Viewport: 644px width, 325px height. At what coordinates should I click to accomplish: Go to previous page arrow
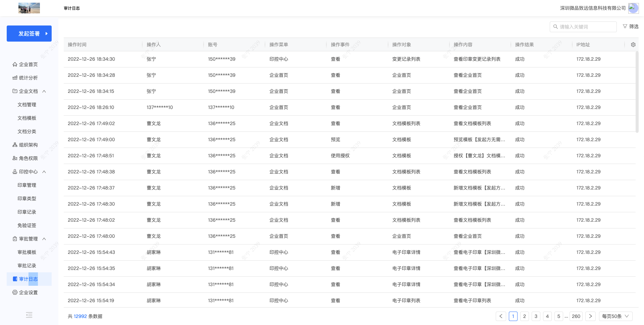[x=501, y=316]
